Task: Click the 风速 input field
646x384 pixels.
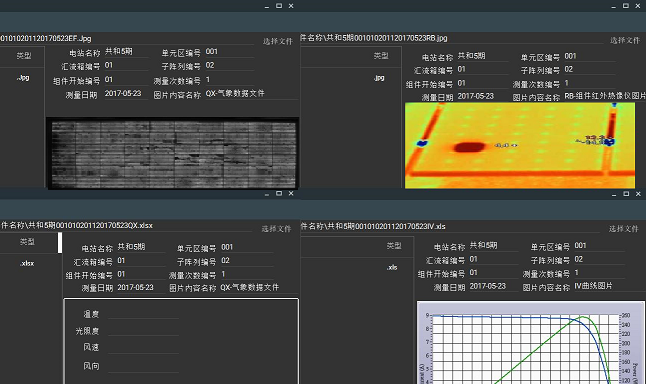Action: [143, 347]
